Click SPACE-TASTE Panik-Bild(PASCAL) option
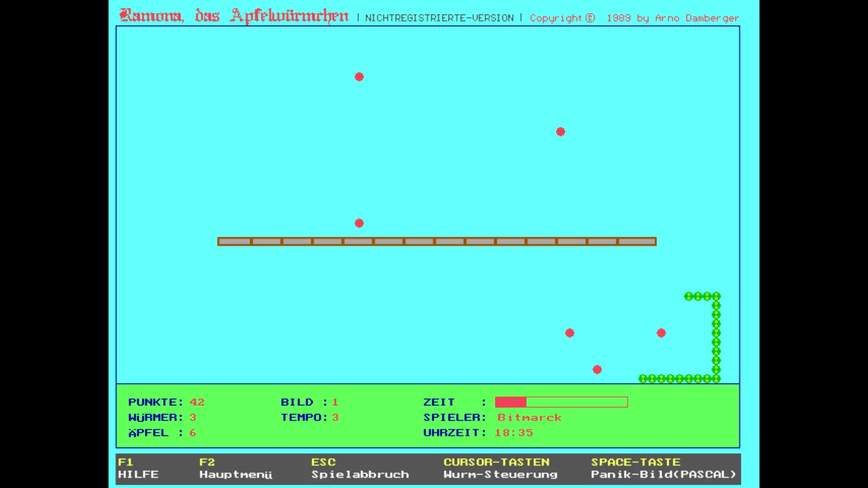 (663, 468)
